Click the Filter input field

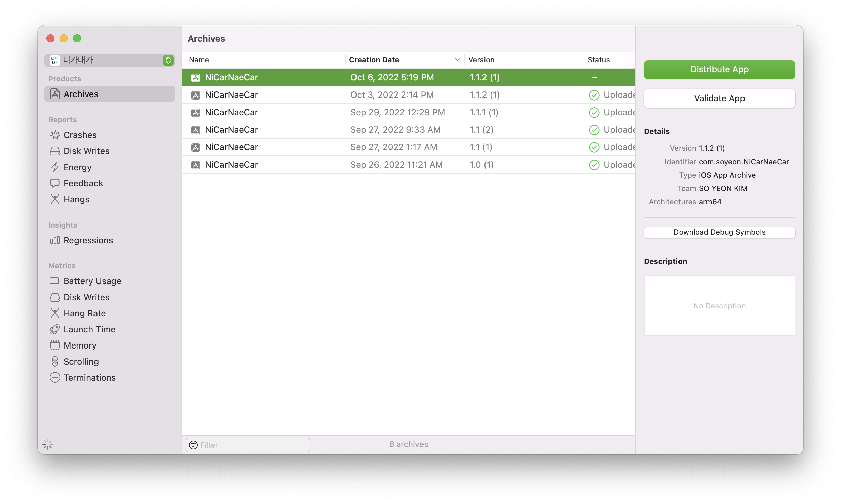coord(248,445)
